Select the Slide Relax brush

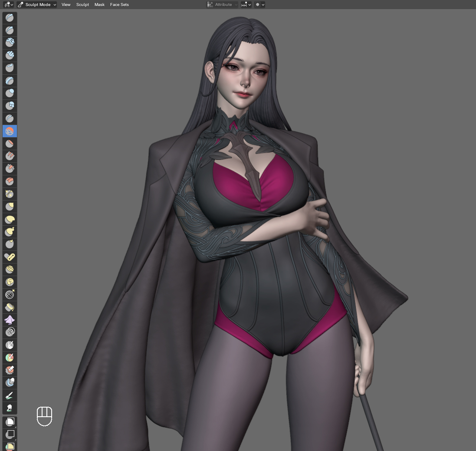[x=10, y=295]
